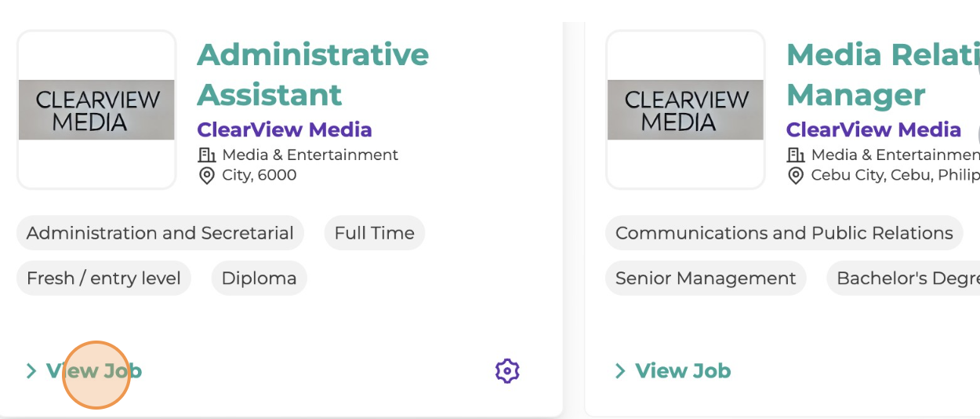Viewport: 980px width, 419px height.
Task: Open settings gear on Administrative Assistant card
Action: point(507,371)
